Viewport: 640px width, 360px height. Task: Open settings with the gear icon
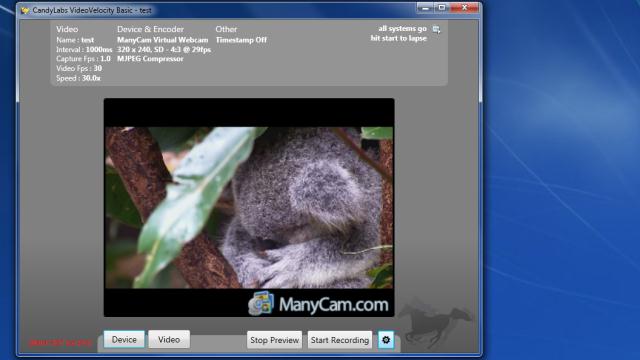tap(386, 340)
